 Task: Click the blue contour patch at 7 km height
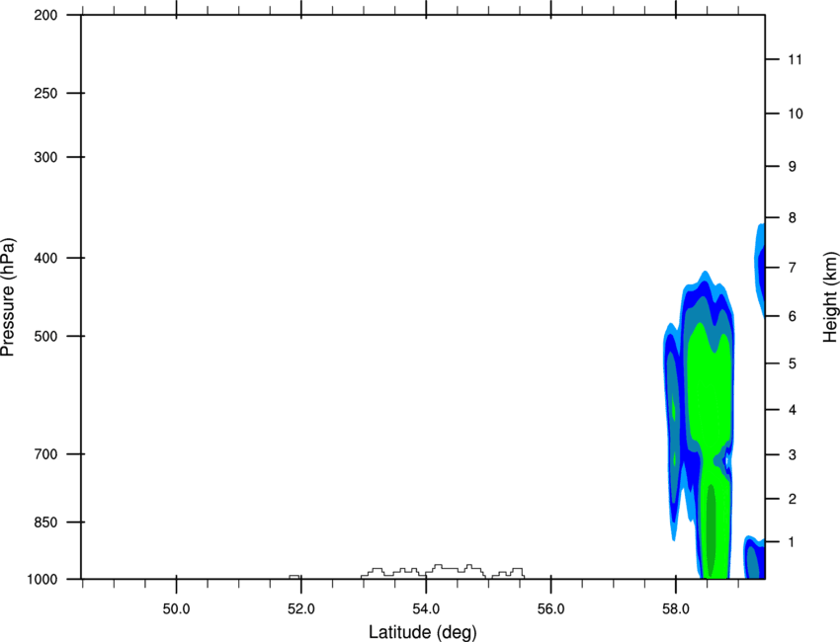[760, 270]
